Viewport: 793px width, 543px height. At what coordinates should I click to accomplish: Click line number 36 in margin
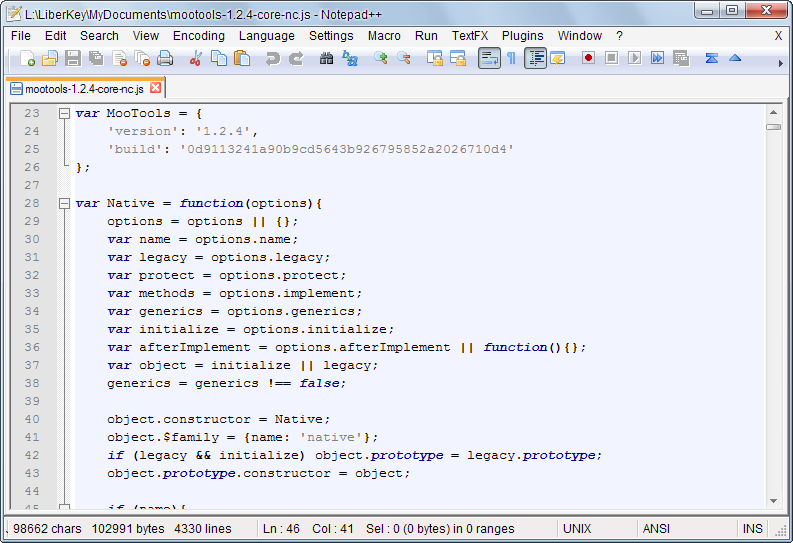pyautogui.click(x=32, y=347)
